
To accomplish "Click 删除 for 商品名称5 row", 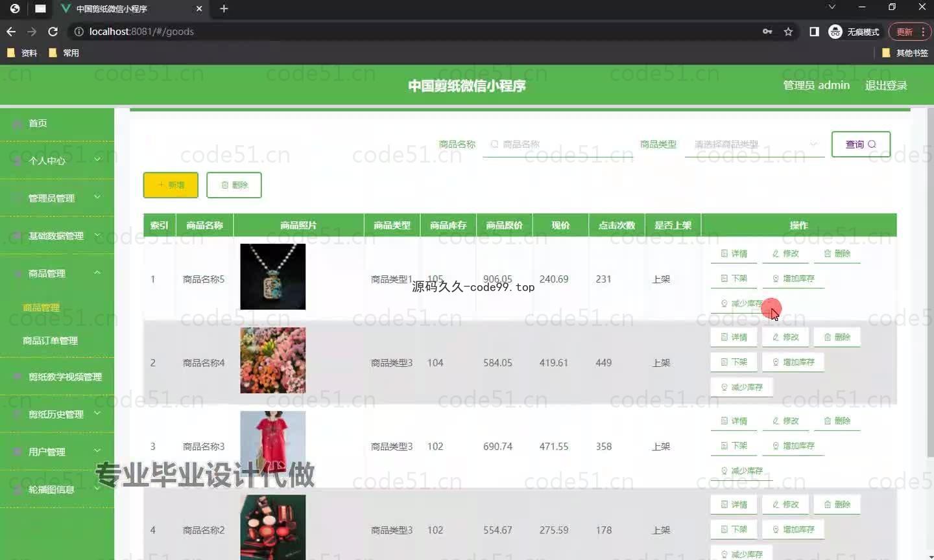I will point(837,253).
